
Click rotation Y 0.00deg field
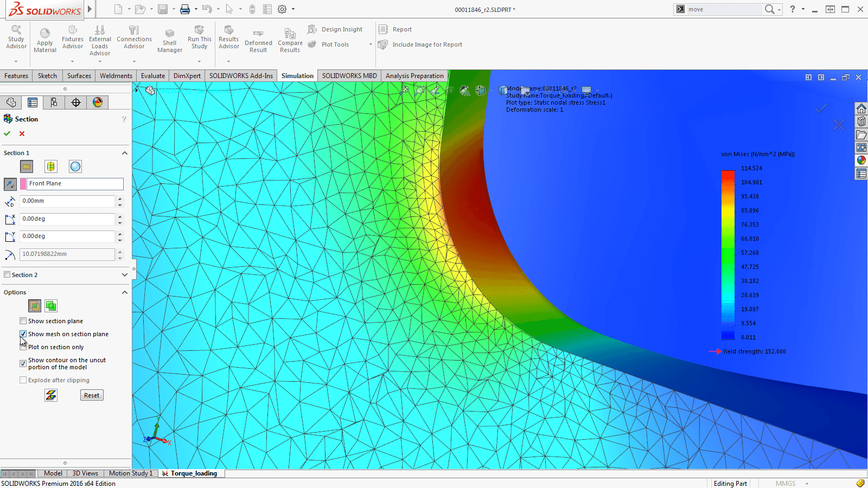pos(67,236)
